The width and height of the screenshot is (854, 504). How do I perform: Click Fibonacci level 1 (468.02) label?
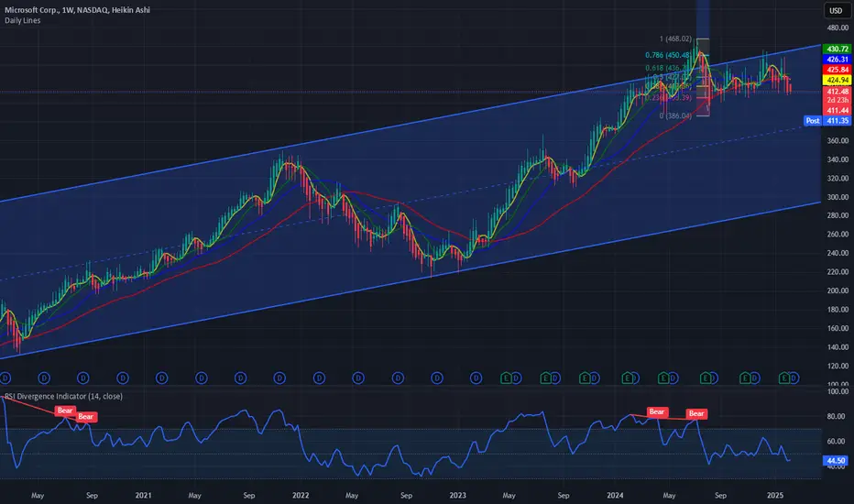675,39
